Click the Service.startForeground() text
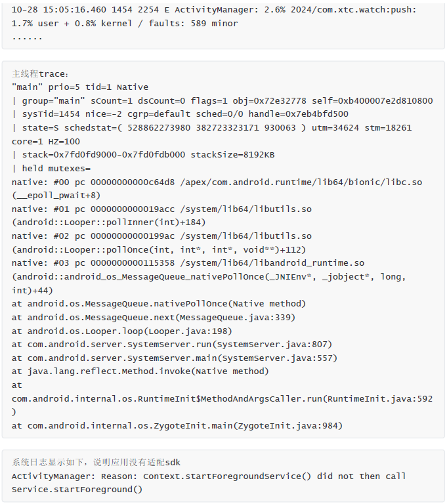This screenshot has width=447, height=504. tap(77, 490)
